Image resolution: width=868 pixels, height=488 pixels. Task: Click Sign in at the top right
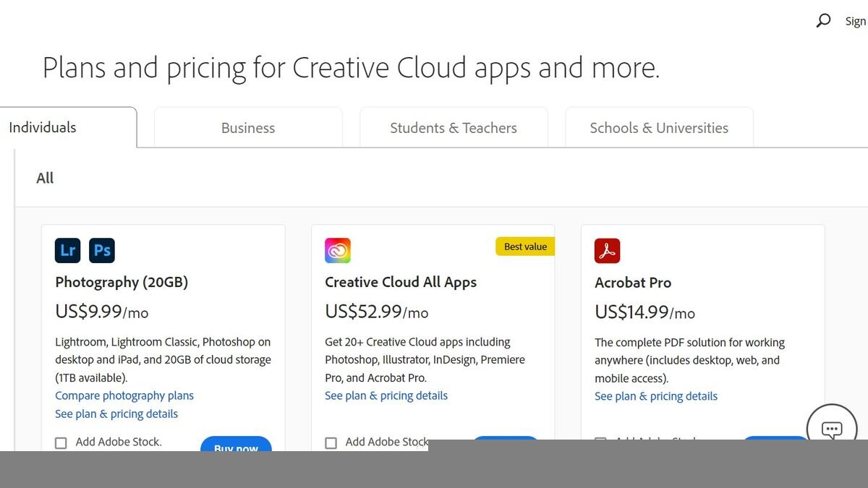(x=856, y=21)
